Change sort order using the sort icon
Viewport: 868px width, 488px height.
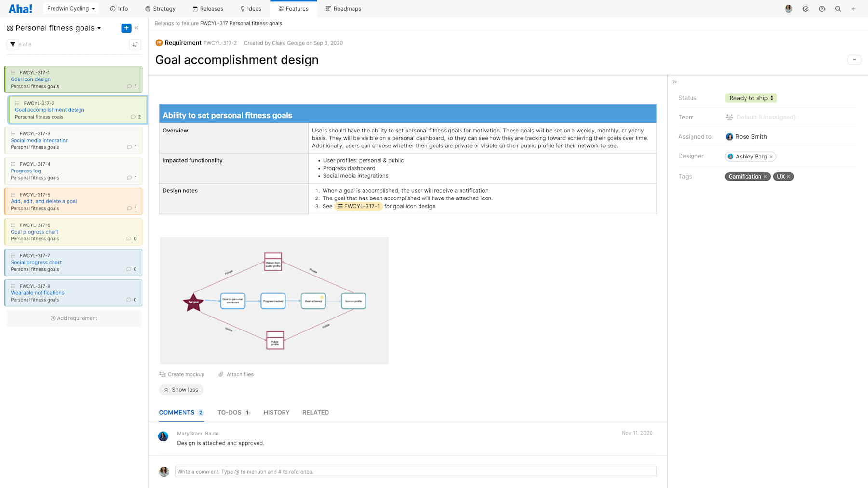tap(135, 44)
